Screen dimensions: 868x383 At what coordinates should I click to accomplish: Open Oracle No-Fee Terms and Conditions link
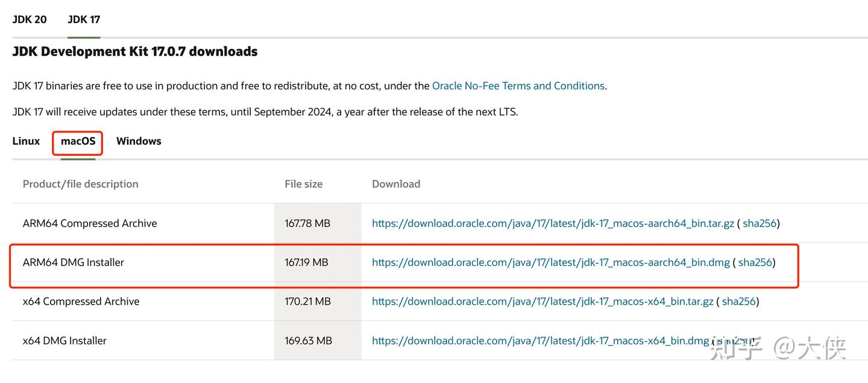tap(518, 86)
